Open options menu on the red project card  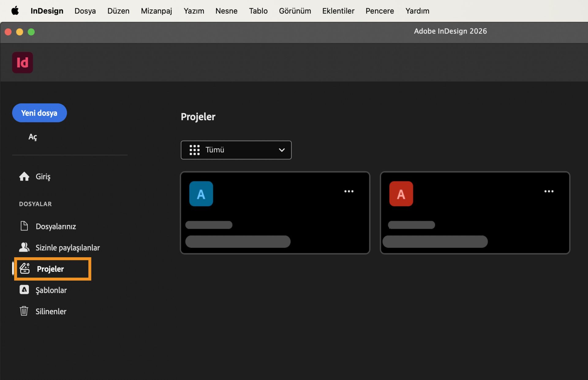point(549,191)
